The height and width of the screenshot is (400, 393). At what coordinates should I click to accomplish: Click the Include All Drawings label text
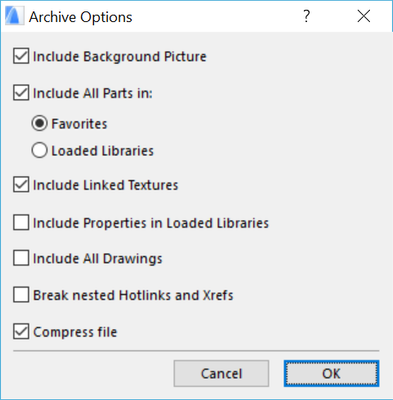coord(98,259)
